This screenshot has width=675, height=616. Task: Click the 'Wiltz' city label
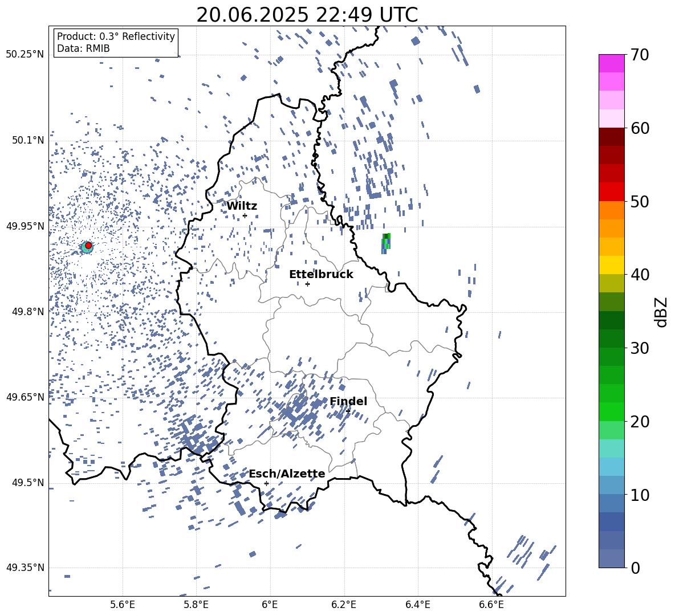click(x=242, y=206)
